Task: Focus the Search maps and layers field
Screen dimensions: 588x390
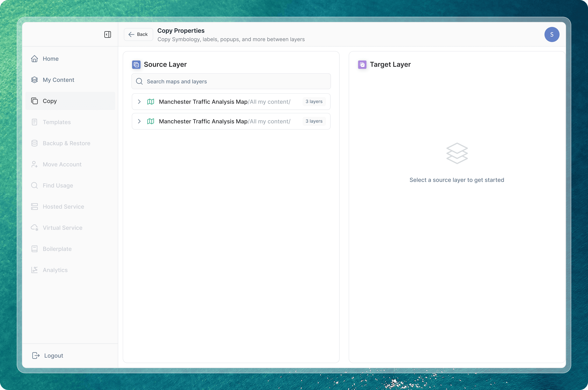Action: click(231, 81)
